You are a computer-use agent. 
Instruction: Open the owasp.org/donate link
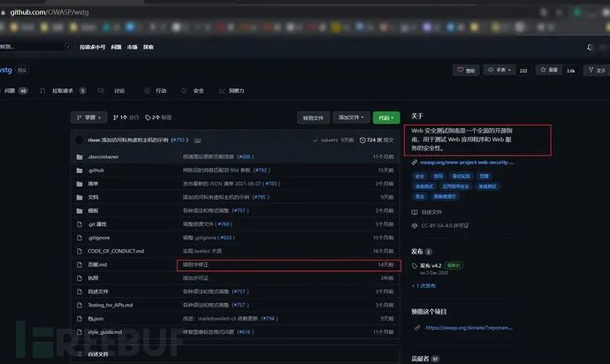tap(469, 328)
